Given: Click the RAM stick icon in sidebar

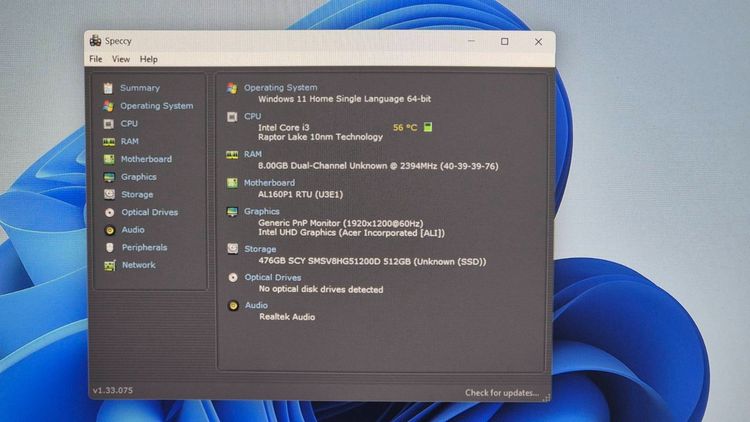Looking at the screenshot, I should tap(109, 142).
